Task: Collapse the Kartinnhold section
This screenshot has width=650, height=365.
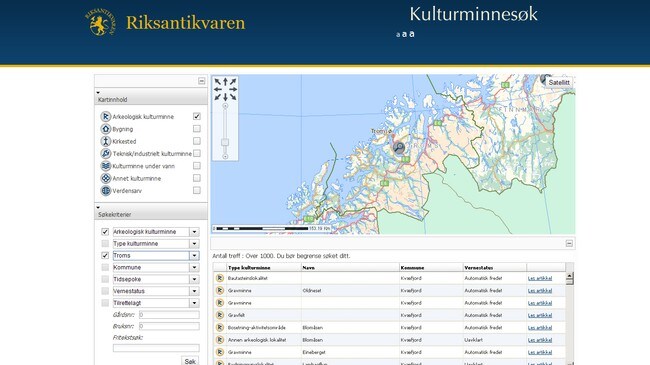Action: point(98,92)
